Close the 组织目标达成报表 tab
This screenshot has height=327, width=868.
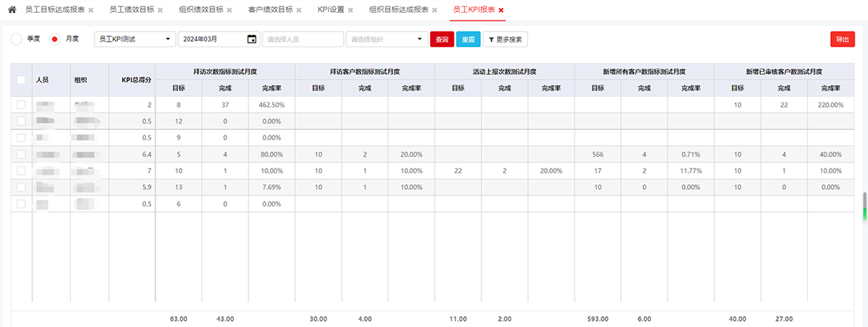436,10
